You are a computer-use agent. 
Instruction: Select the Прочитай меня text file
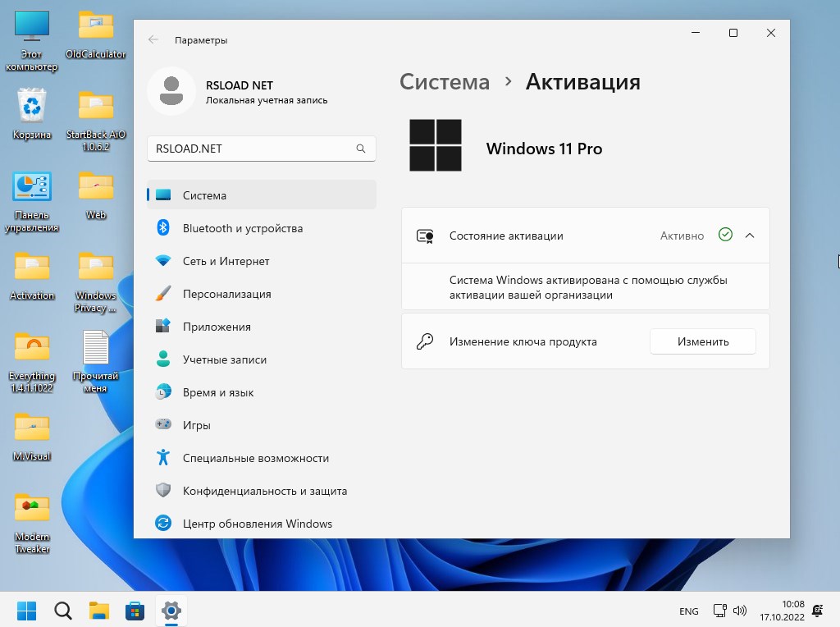point(96,362)
